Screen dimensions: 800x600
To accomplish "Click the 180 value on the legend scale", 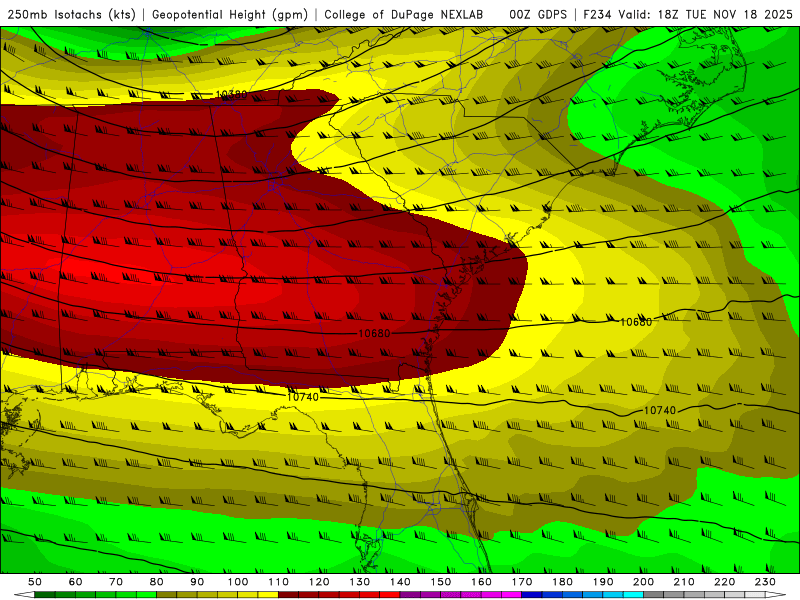I will click(x=563, y=582).
